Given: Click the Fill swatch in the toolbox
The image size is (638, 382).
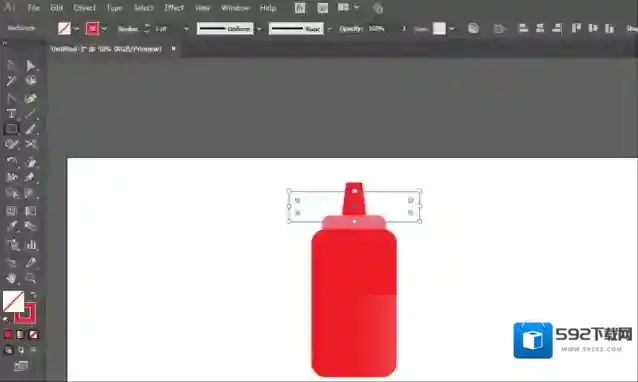Looking at the screenshot, I should [x=13, y=301].
